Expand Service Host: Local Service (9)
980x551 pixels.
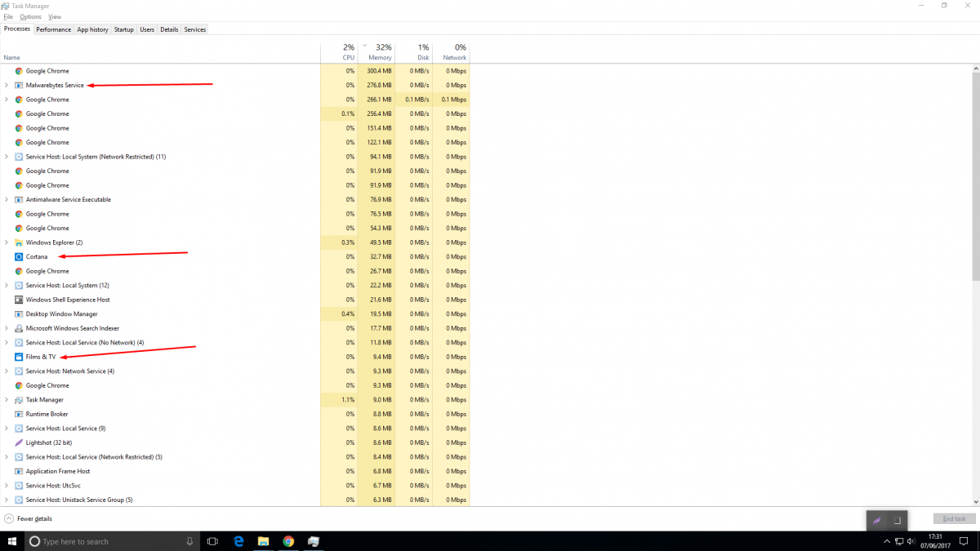click(7, 429)
